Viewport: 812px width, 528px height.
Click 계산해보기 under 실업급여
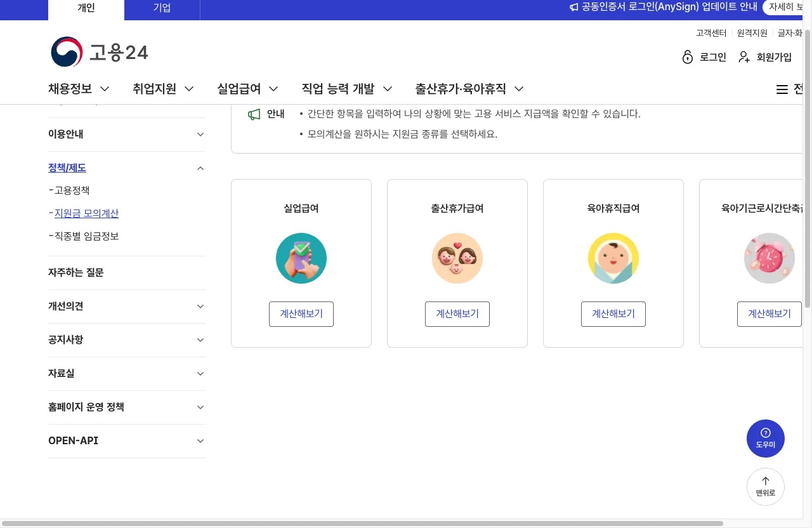coord(301,314)
